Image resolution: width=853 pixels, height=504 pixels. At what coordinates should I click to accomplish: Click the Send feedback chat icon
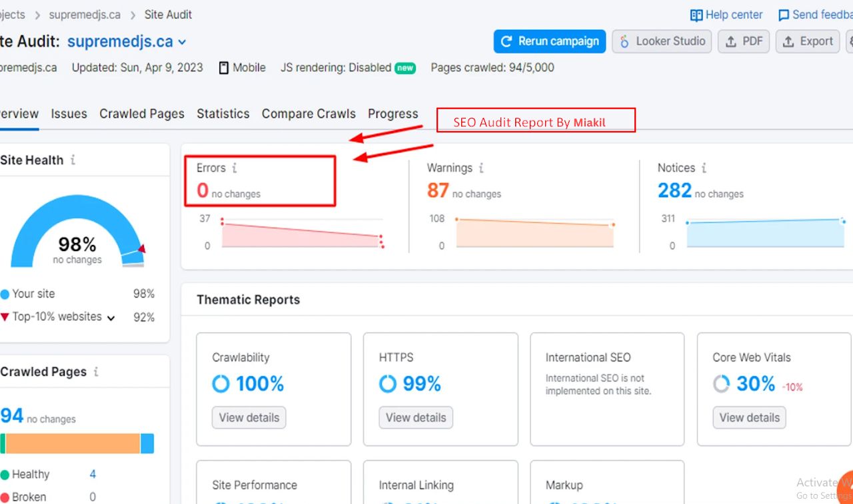[784, 15]
